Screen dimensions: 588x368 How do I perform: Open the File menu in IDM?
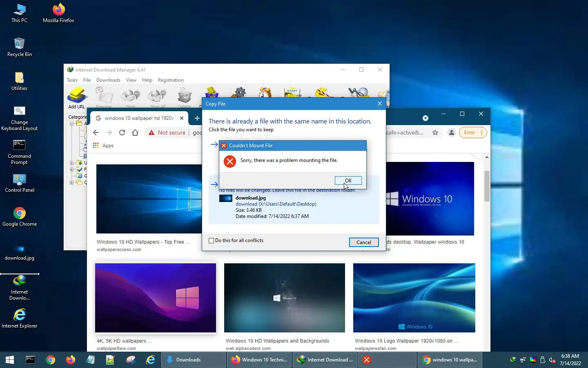point(87,80)
